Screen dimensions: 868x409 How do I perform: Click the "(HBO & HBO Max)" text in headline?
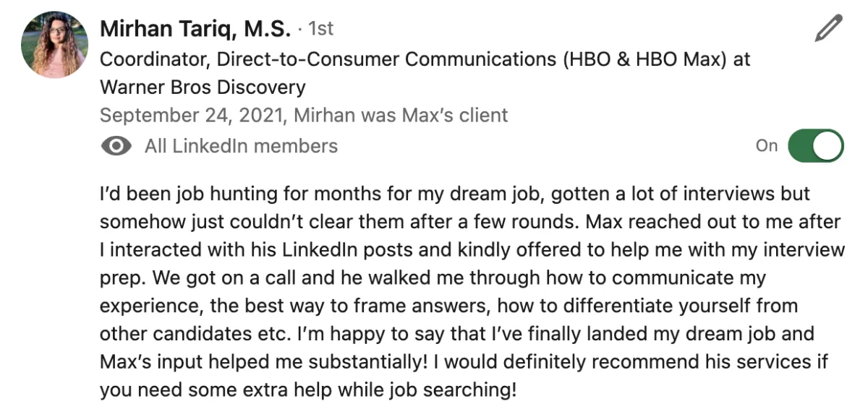pos(644,59)
